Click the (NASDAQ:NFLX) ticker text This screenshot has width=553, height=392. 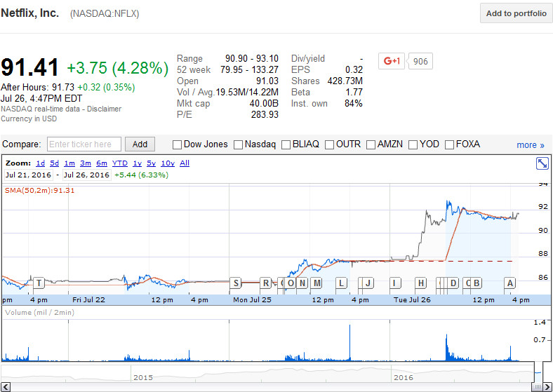[x=105, y=14]
